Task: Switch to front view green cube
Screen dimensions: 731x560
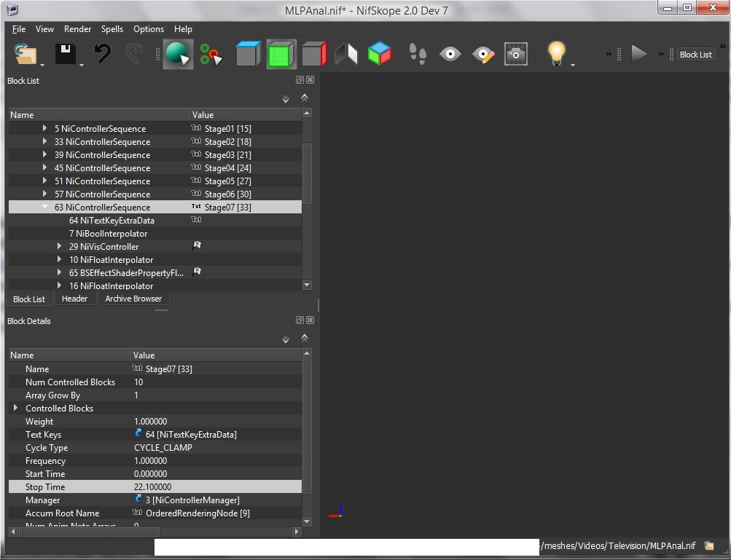Action: click(281, 55)
